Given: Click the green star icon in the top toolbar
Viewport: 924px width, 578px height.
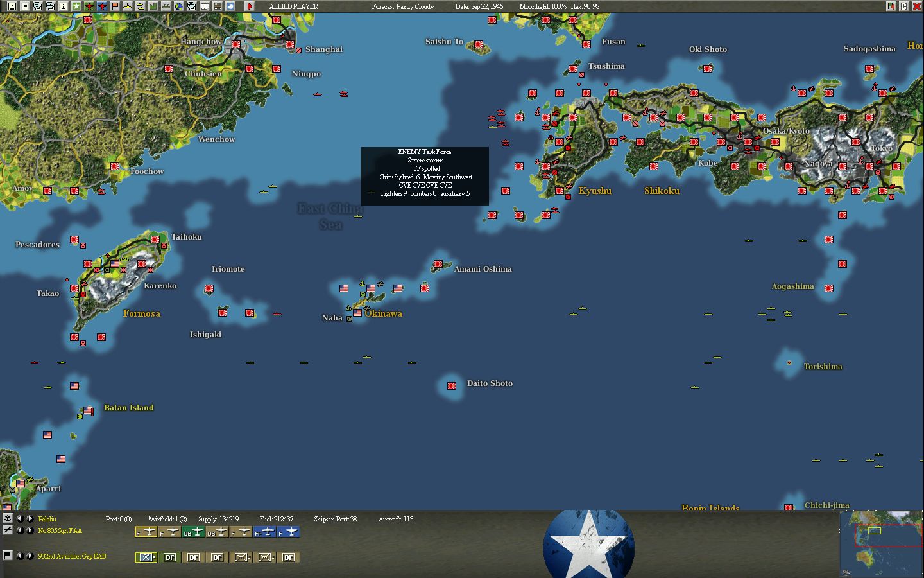Looking at the screenshot, I should [76, 6].
